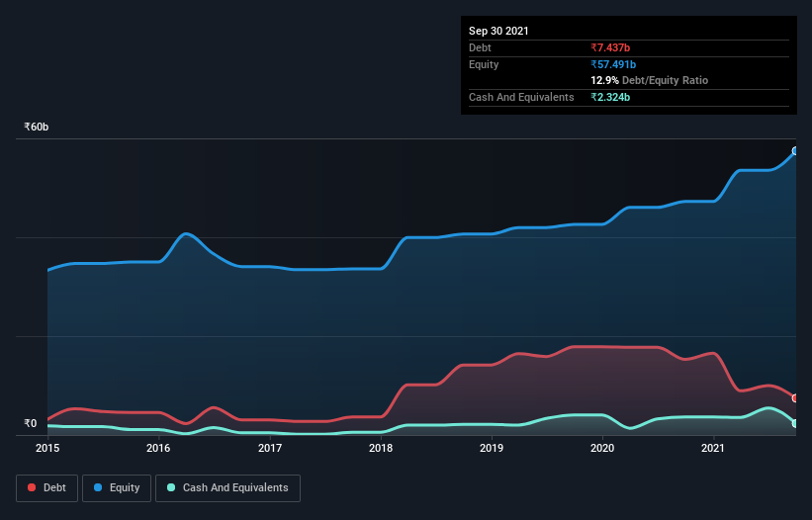Select the Equity endpoint marker for Sep 2021
This screenshot has height=520, width=812.
[x=795, y=151]
